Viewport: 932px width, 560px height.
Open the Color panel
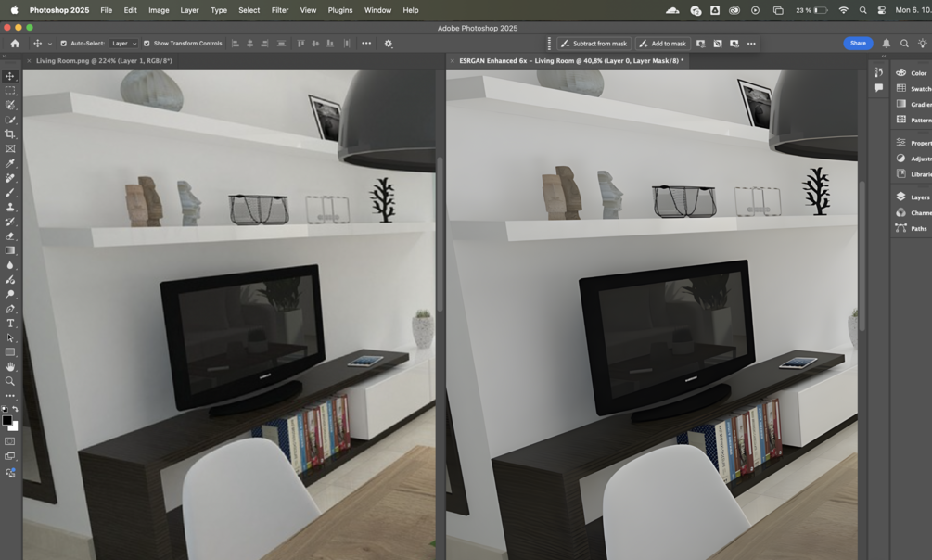913,72
